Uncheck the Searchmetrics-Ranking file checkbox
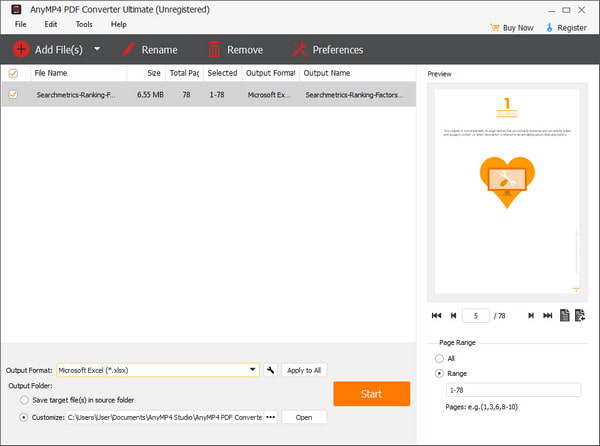Screen dimensions: 600x446 (x=13, y=94)
